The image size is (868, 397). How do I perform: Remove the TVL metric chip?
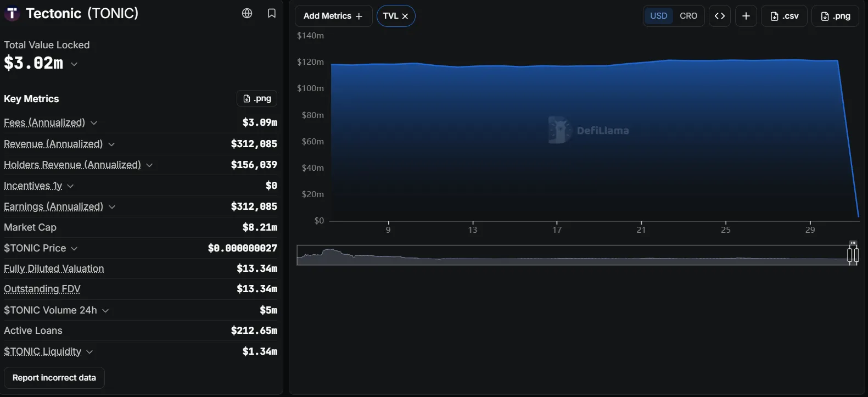click(405, 16)
